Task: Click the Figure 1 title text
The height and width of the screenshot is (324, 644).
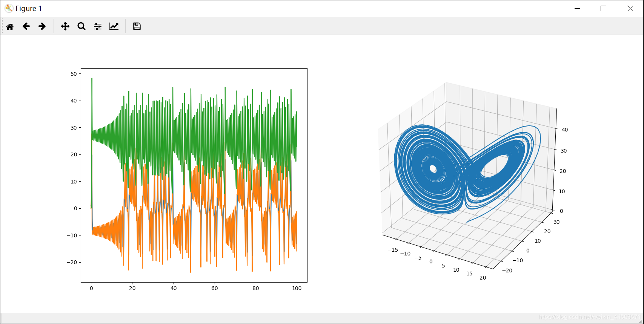Action: coord(29,8)
